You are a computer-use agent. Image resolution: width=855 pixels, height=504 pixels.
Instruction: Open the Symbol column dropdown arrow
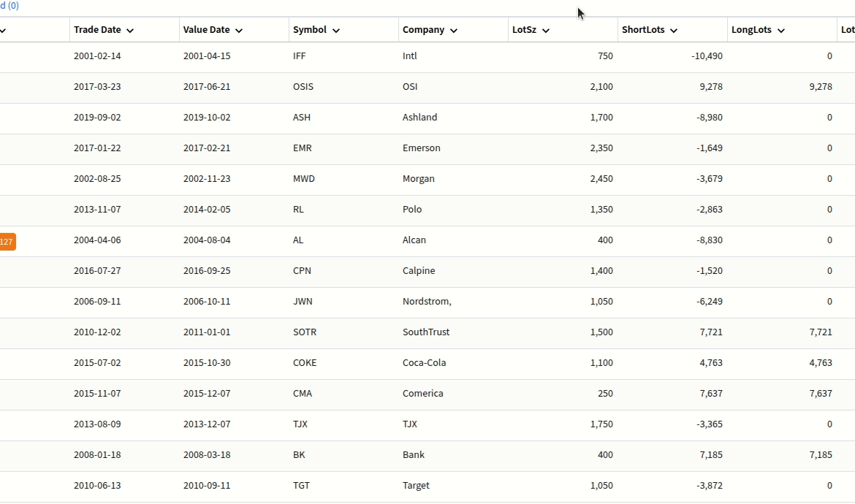coord(336,31)
